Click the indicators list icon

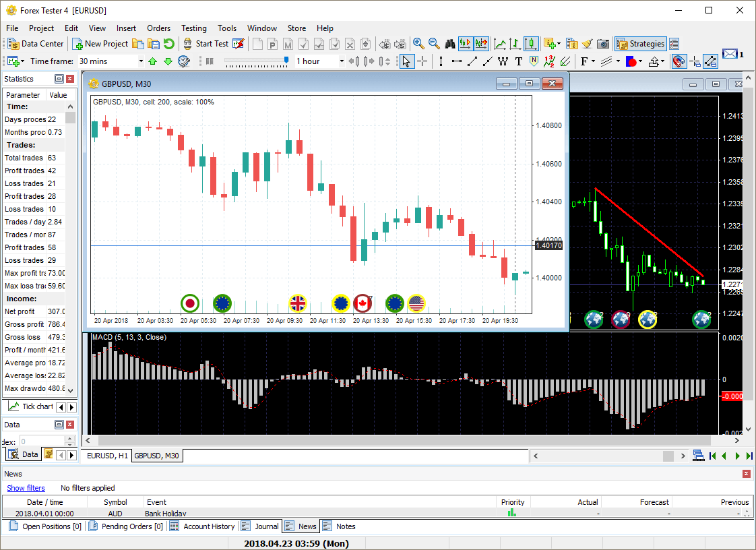[x=571, y=44]
